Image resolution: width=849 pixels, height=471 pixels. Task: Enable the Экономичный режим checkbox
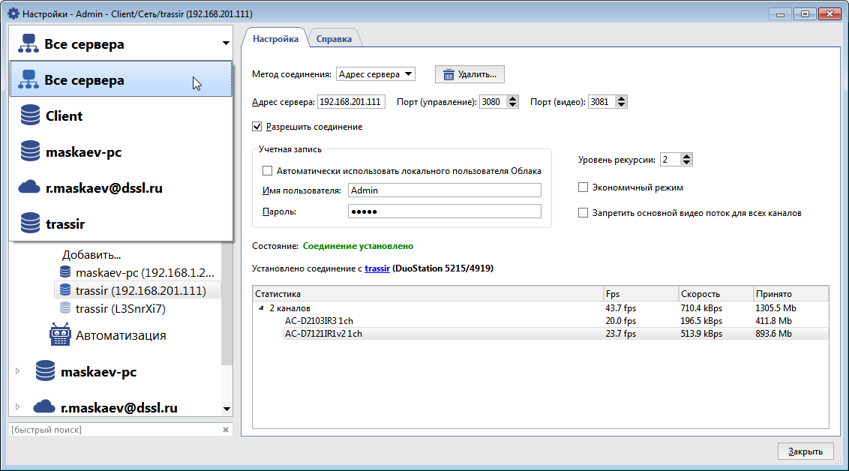[x=584, y=187]
